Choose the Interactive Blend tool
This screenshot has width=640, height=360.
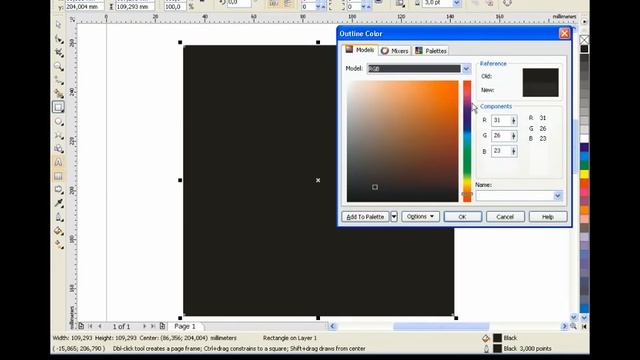58,190
